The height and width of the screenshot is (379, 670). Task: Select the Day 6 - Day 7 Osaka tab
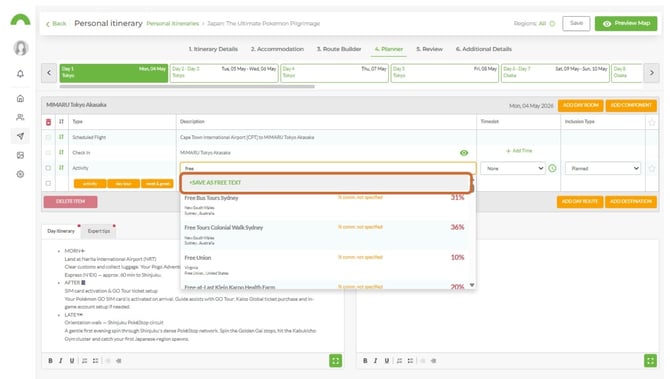(555, 73)
